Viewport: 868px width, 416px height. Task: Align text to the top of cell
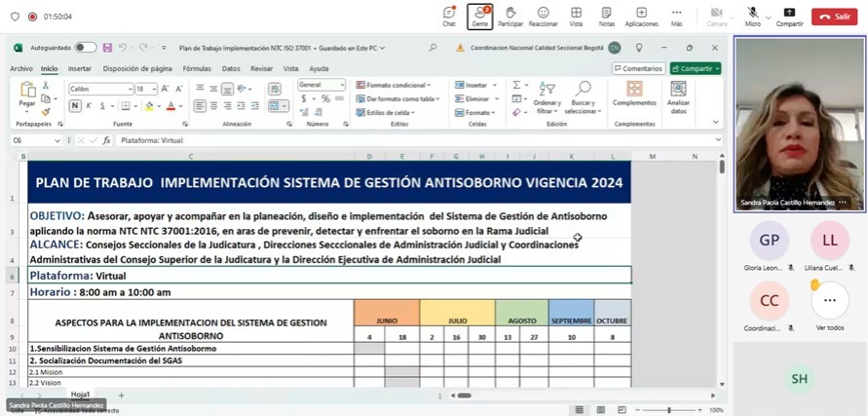200,89
